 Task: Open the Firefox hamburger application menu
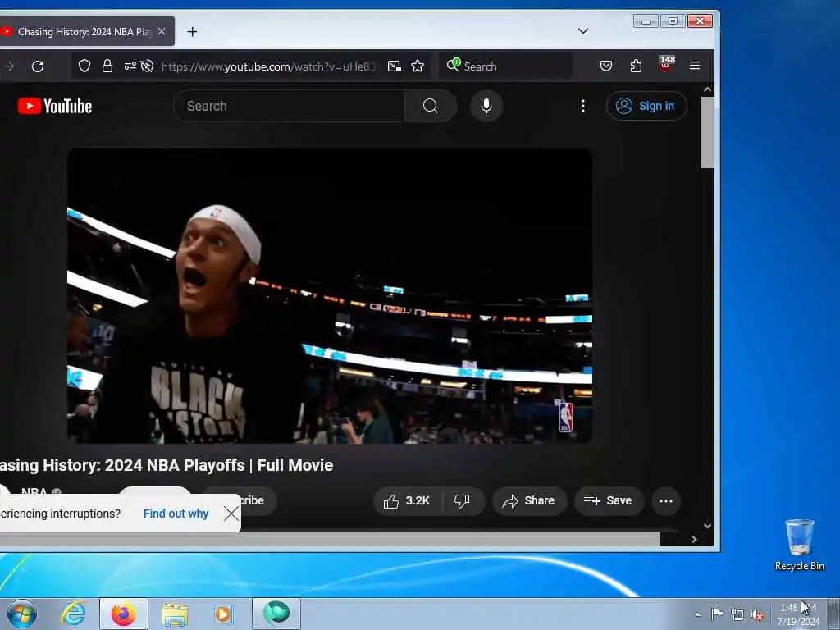[x=695, y=66]
